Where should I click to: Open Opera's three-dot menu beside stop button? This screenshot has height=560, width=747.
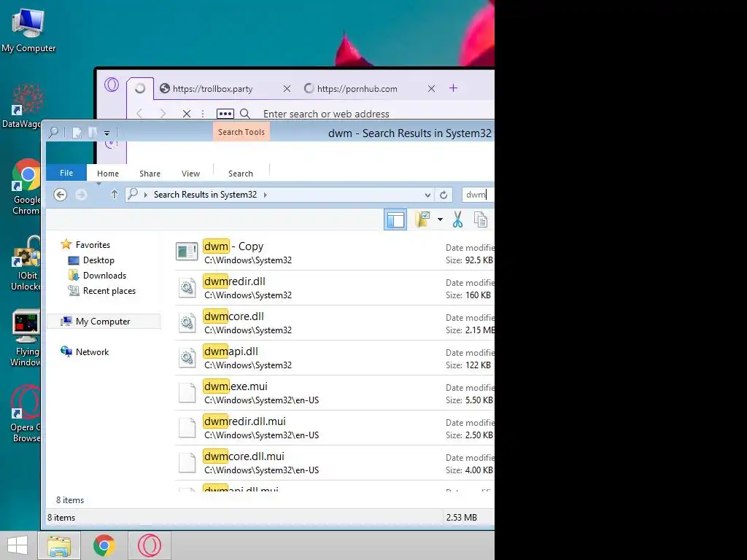[203, 114]
